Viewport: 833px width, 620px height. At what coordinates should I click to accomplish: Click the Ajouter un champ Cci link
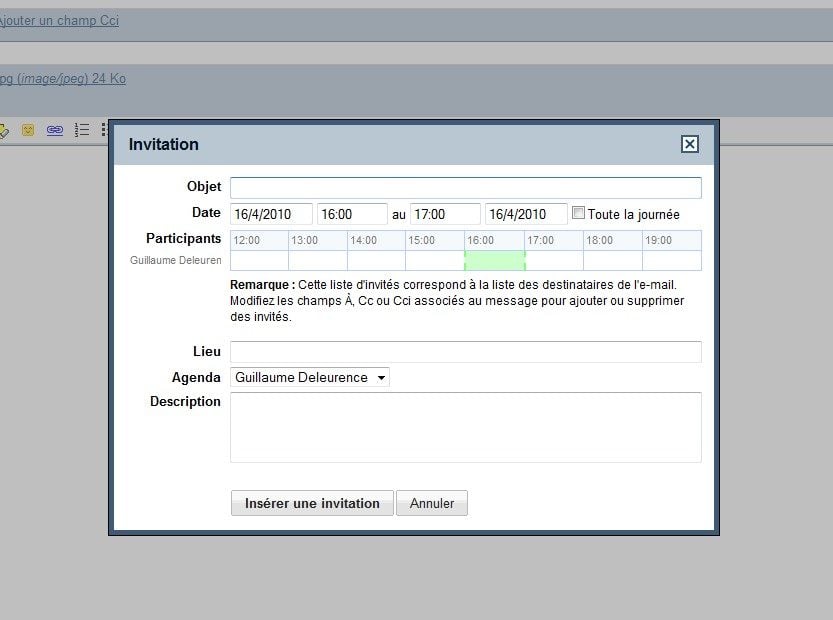(x=58, y=21)
